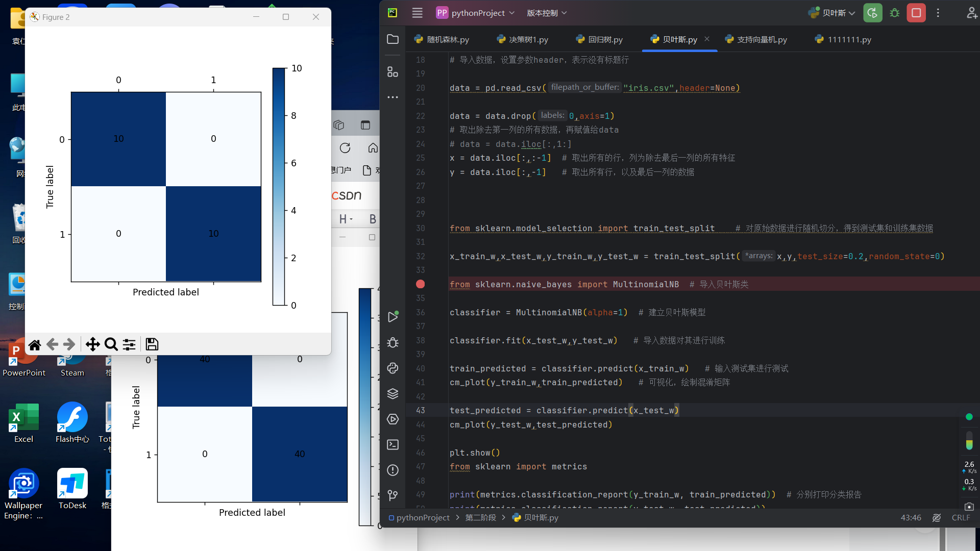Place cursor on line 36 classifier code
The image size is (980, 551).
coord(538,312)
